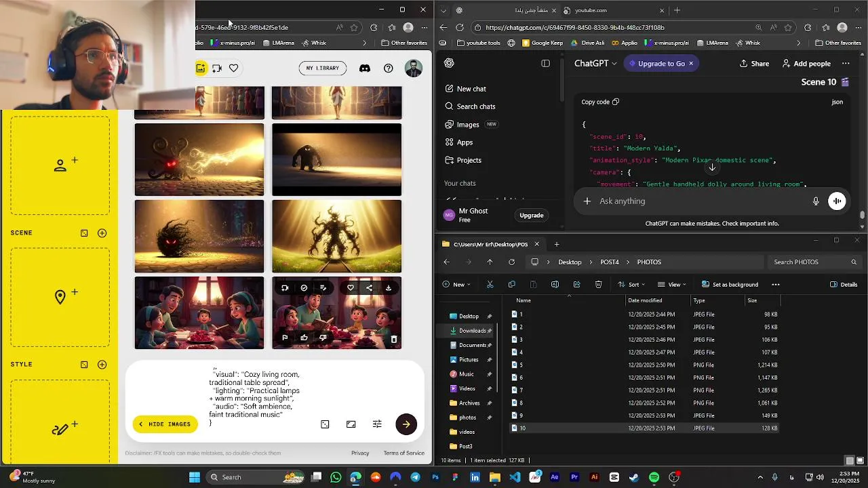Download the hovered family image
The width and height of the screenshot is (868, 488).
389,288
